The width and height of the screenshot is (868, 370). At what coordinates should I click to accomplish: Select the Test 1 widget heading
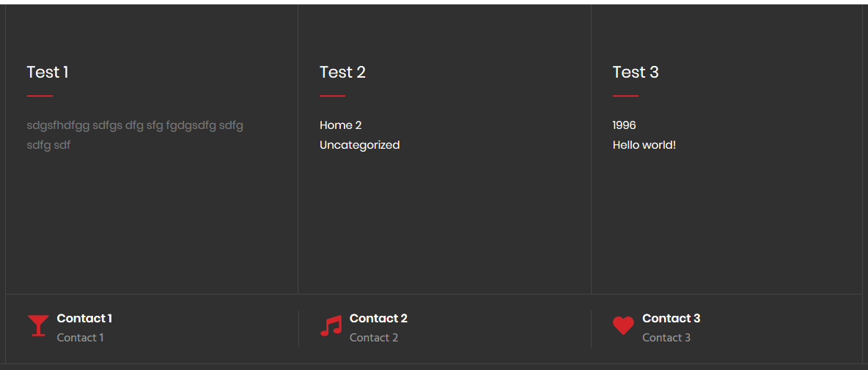[48, 72]
